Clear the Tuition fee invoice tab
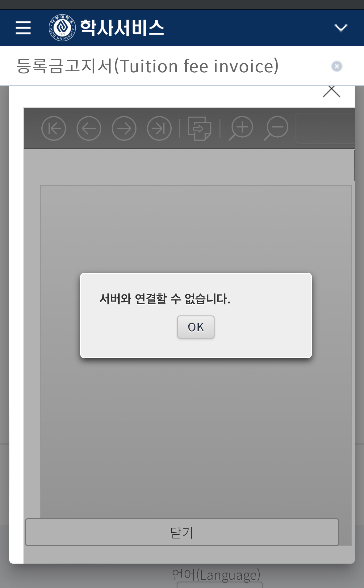 [337, 66]
